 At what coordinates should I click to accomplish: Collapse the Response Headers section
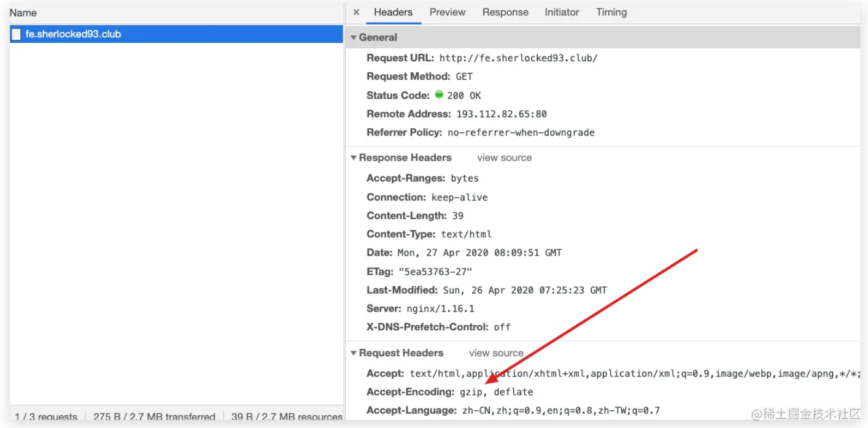coord(354,158)
